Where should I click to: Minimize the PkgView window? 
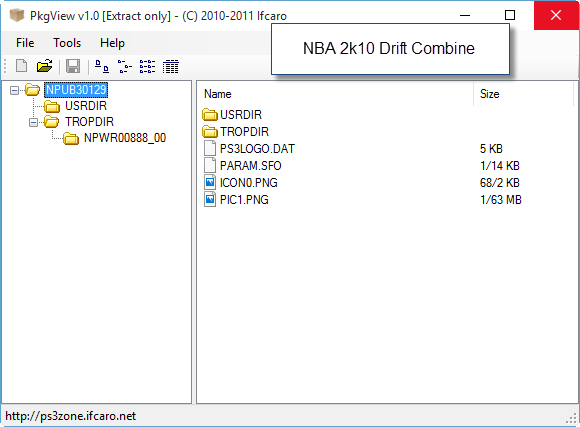[465, 15]
